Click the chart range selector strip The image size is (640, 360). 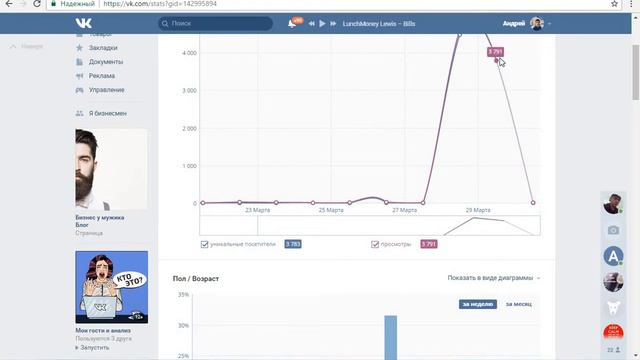(x=370, y=225)
